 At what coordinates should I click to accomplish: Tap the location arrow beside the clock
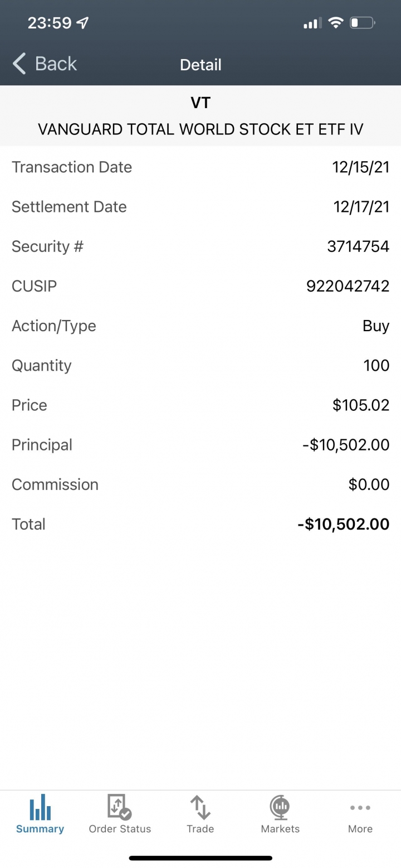point(82,23)
